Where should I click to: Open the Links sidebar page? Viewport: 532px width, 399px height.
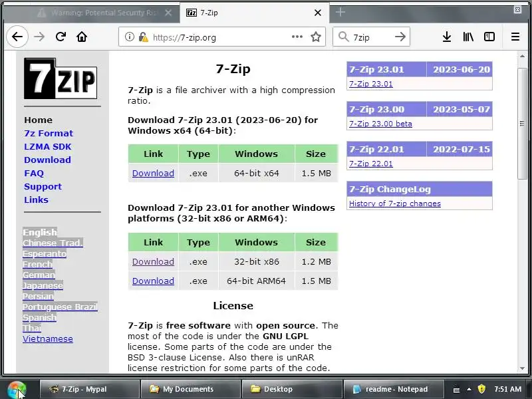click(x=37, y=200)
